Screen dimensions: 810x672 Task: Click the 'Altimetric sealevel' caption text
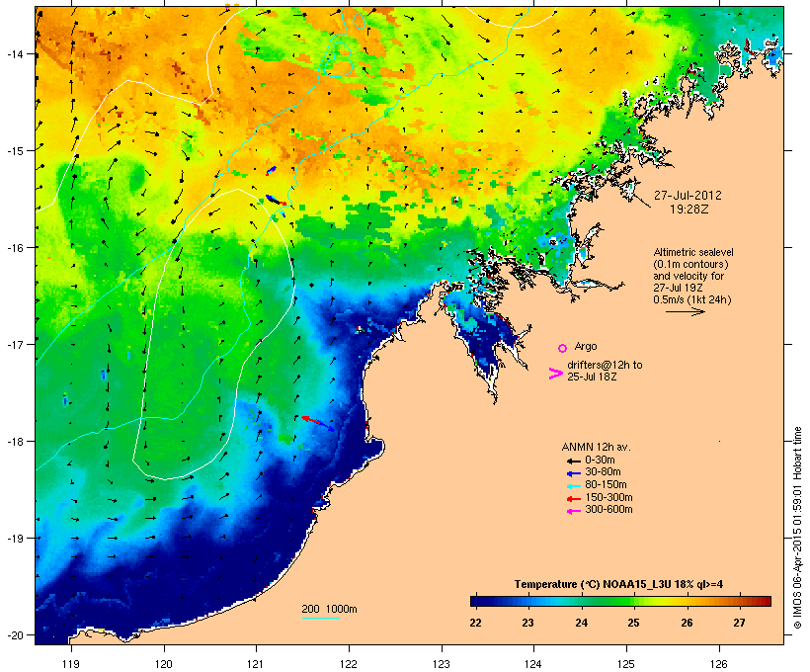click(x=693, y=252)
